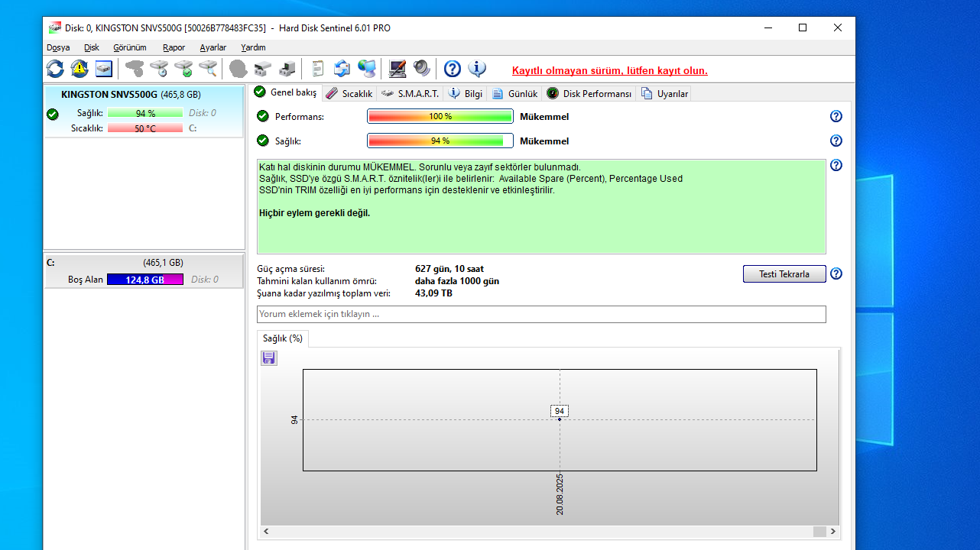Switch to the Uyarılar tab
This screenshot has height=550, width=980.
[664, 94]
